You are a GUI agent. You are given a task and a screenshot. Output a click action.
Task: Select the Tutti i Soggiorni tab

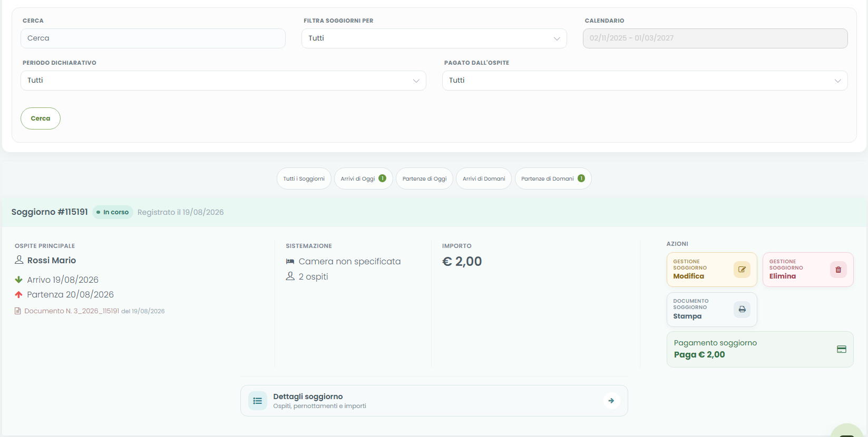click(x=304, y=178)
